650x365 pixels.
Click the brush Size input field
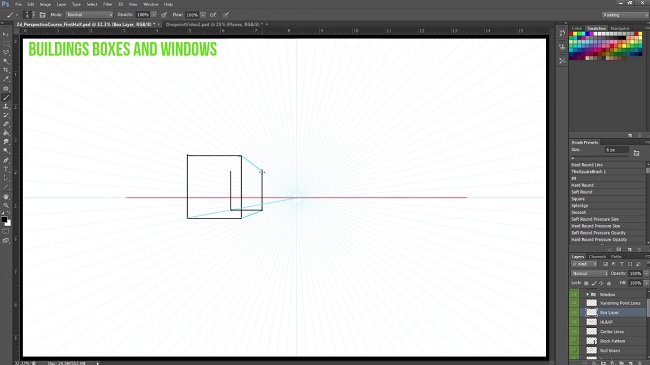click(616, 150)
